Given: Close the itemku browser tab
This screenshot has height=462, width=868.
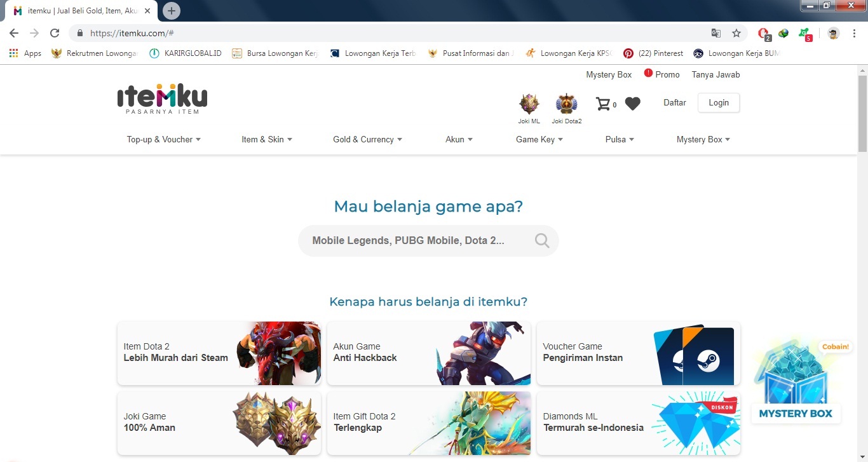Looking at the screenshot, I should (147, 11).
